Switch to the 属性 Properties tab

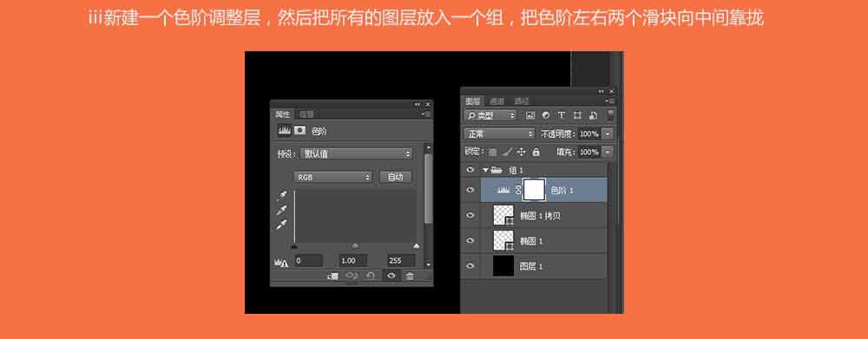tap(282, 114)
